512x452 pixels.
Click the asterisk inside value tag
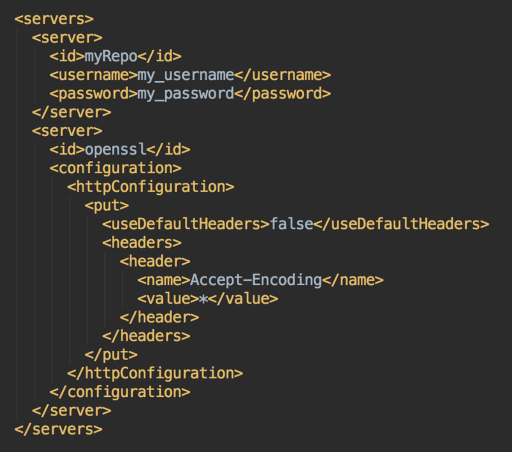tap(203, 299)
